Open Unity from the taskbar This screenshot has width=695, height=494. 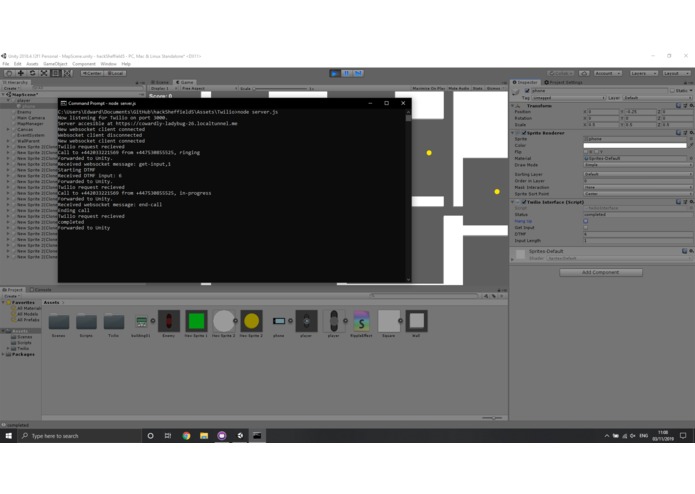coord(240,436)
